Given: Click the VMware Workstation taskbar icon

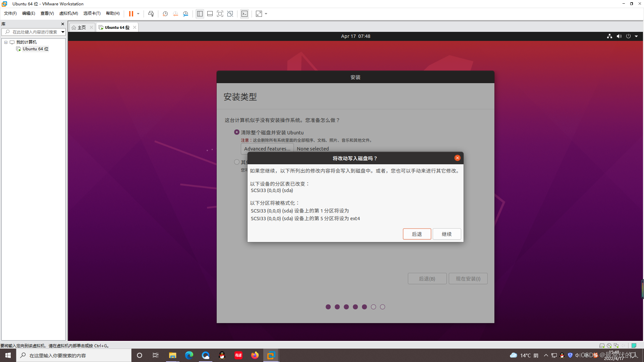Looking at the screenshot, I should tap(271, 355).
